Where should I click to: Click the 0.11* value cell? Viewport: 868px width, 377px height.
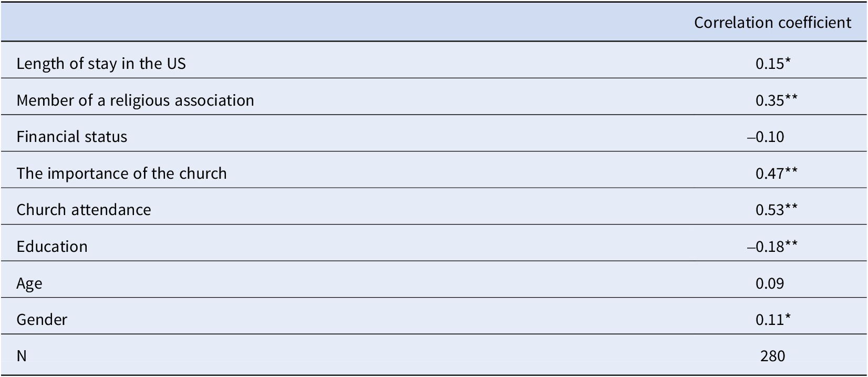(x=773, y=320)
